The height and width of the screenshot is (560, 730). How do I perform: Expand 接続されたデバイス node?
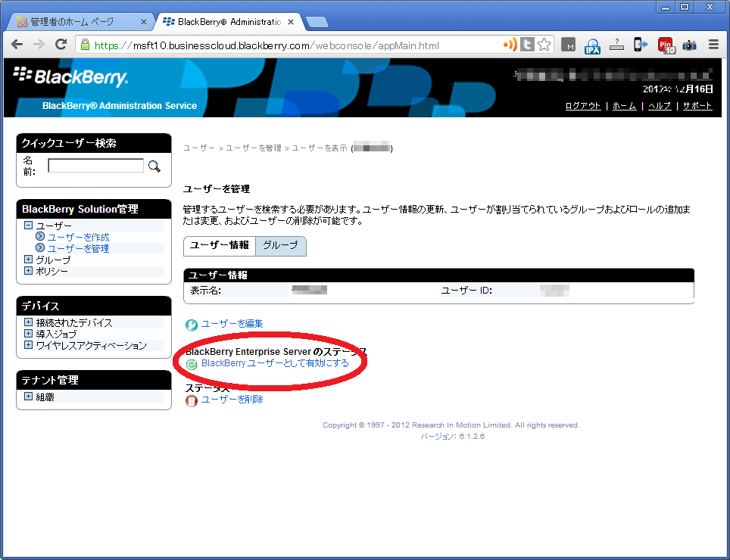29,322
